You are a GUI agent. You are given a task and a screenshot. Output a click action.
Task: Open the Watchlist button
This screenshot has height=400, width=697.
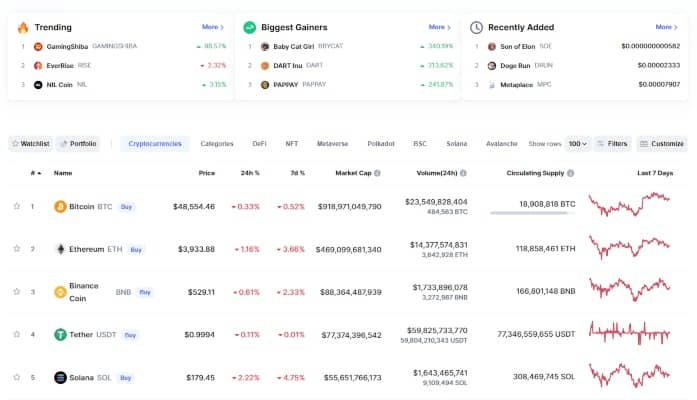click(31, 144)
